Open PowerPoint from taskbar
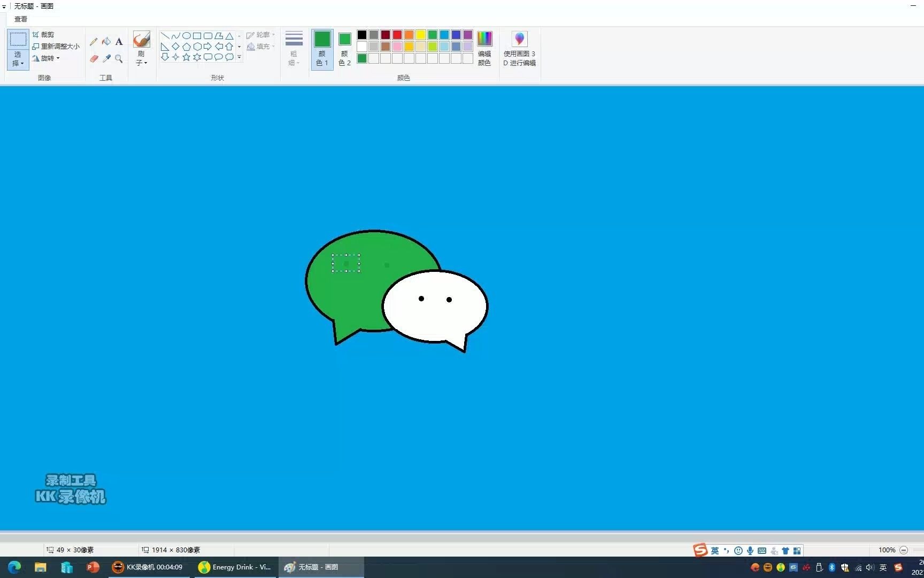 click(x=93, y=567)
